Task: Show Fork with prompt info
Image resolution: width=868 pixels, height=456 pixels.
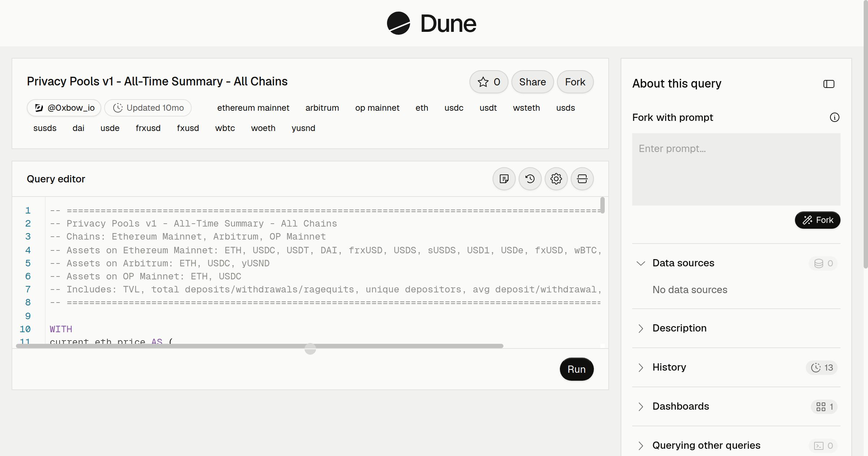Action: pyautogui.click(x=835, y=117)
